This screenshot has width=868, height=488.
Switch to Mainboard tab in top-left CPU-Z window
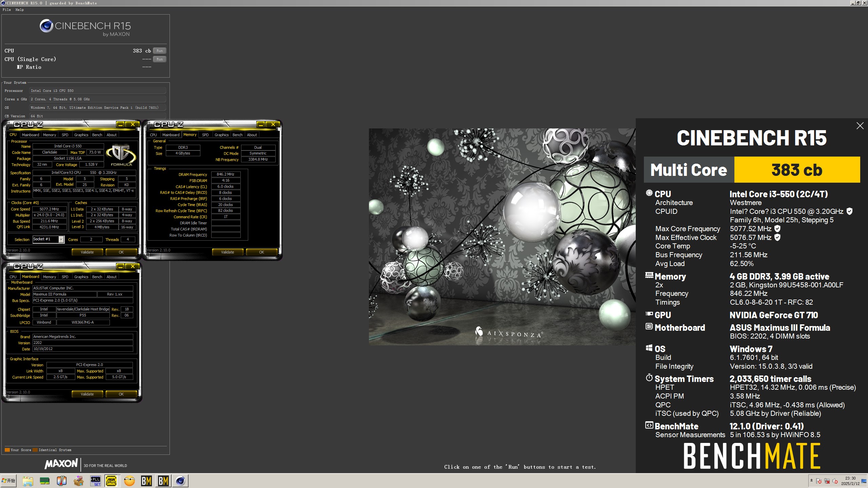click(x=31, y=135)
